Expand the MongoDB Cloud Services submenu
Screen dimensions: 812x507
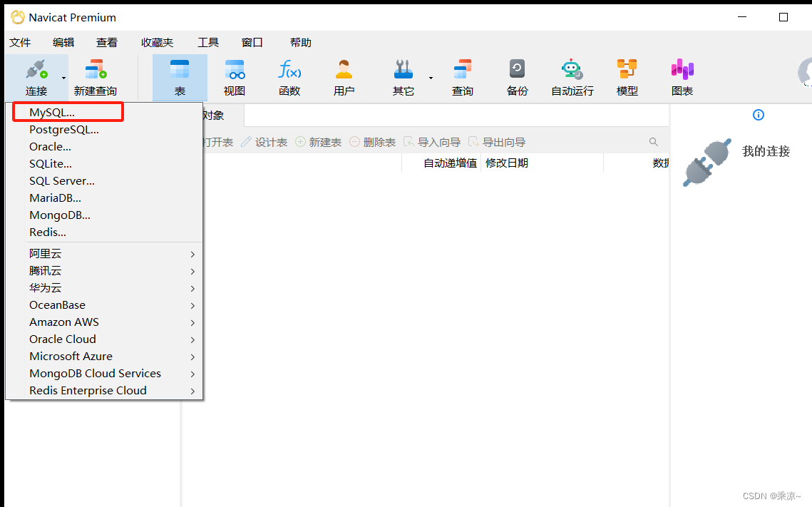104,374
